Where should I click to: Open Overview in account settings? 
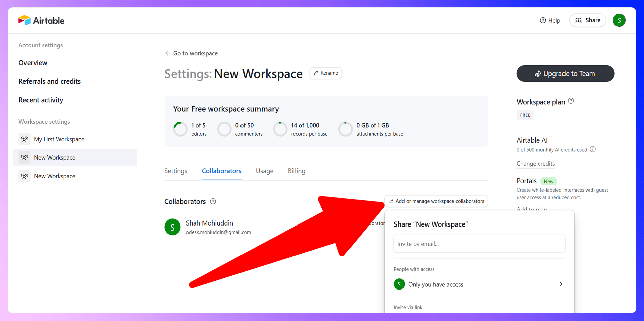coord(33,63)
